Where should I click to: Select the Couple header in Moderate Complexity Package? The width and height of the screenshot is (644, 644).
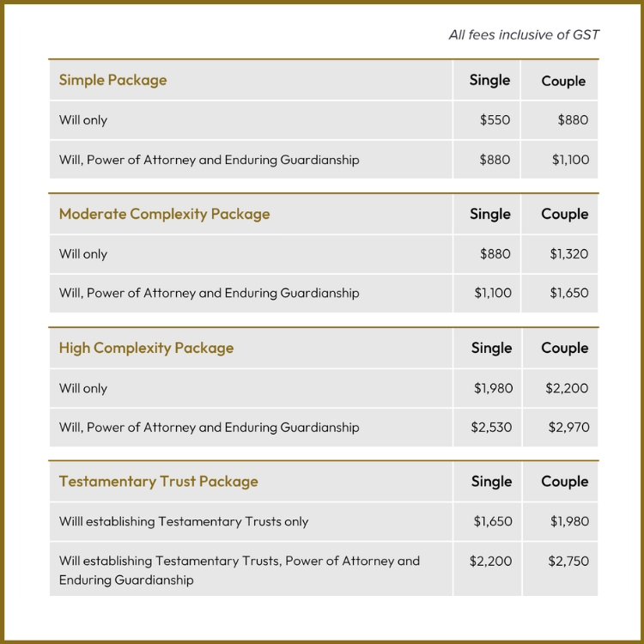[565, 214]
